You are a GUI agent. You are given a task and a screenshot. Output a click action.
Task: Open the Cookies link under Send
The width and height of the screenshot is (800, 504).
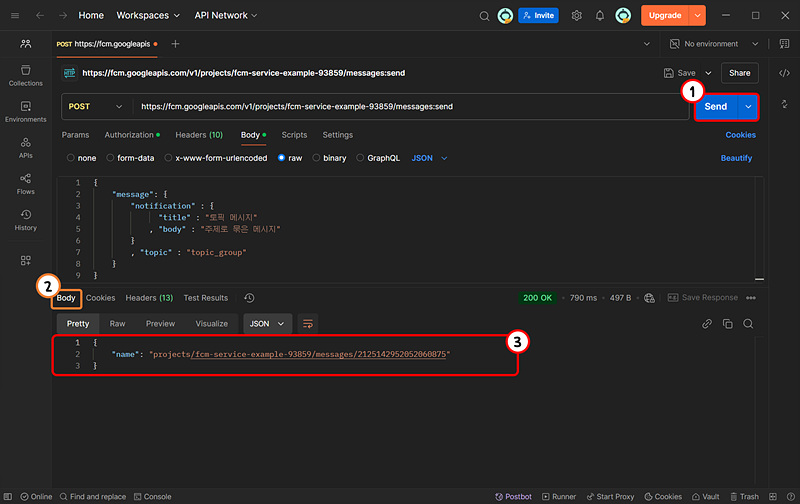pos(740,135)
